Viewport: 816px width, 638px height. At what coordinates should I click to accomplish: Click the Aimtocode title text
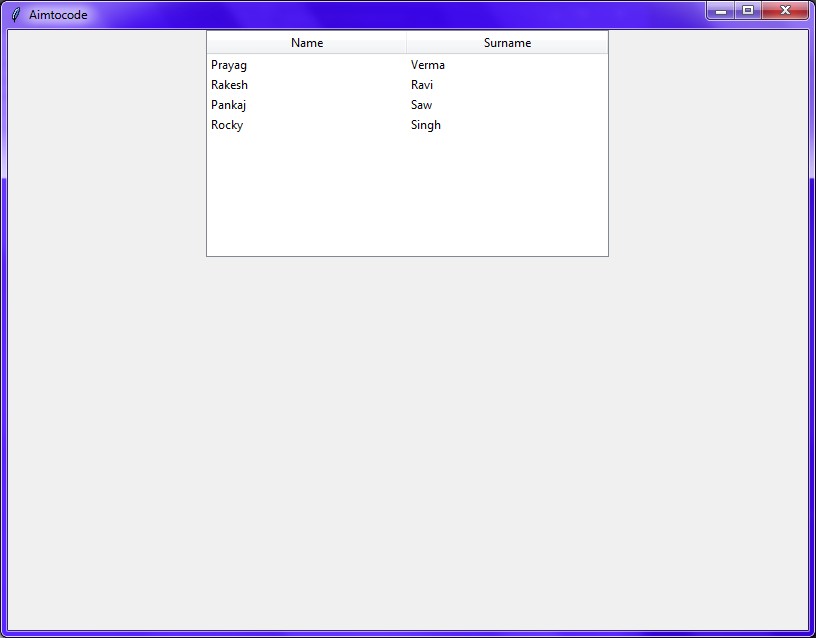[58, 15]
